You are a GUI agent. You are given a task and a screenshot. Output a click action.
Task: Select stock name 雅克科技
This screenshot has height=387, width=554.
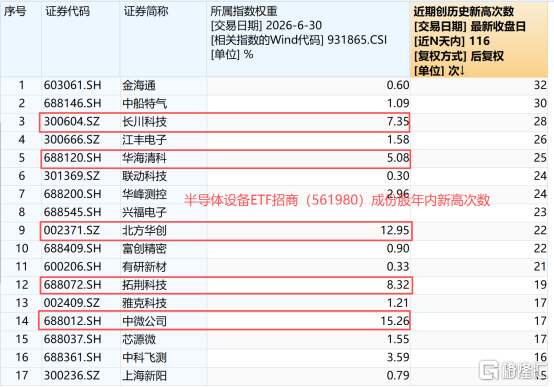coord(145,303)
